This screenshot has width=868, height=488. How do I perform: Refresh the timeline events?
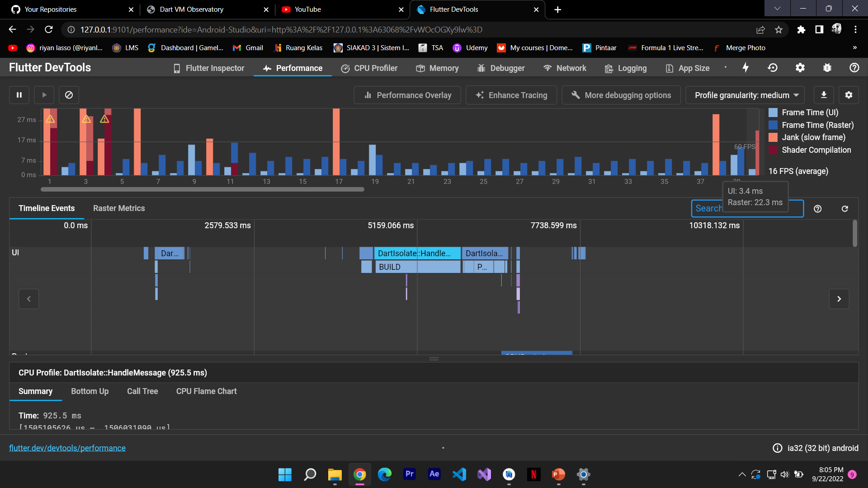pos(844,209)
